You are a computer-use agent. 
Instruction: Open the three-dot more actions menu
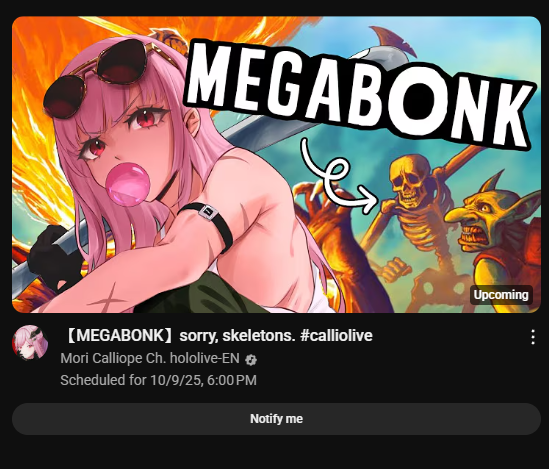click(x=533, y=337)
